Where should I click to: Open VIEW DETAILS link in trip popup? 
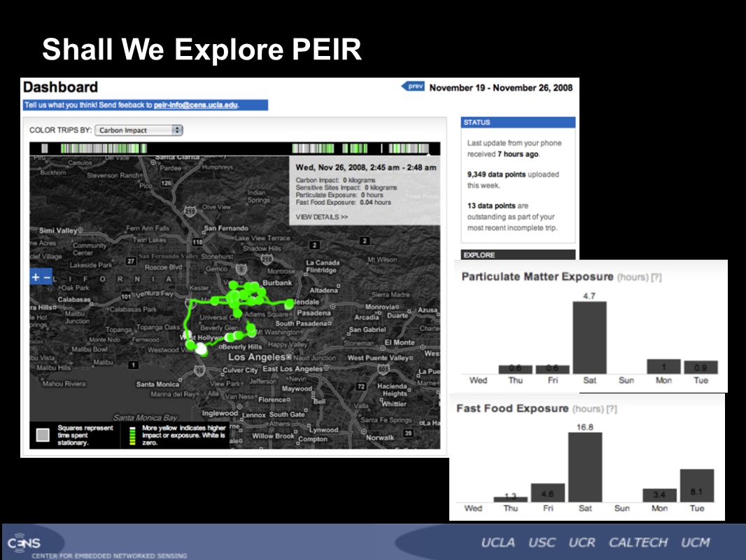coord(322,217)
